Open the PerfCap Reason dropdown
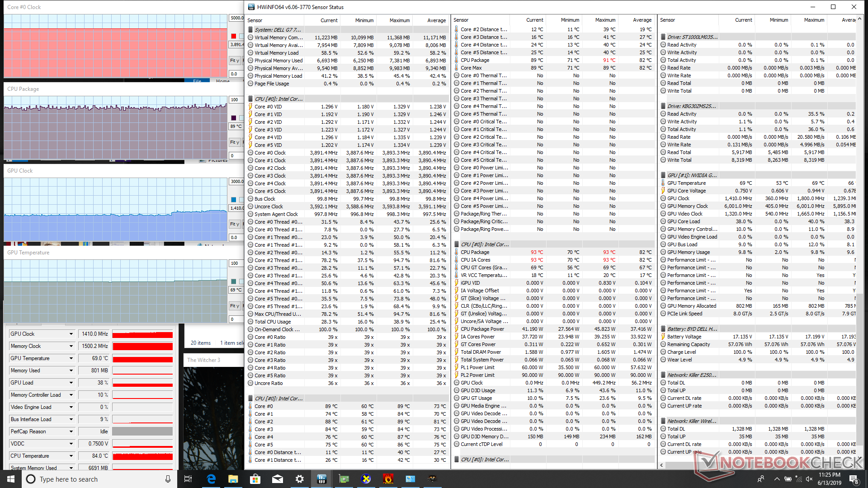 coord(71,432)
